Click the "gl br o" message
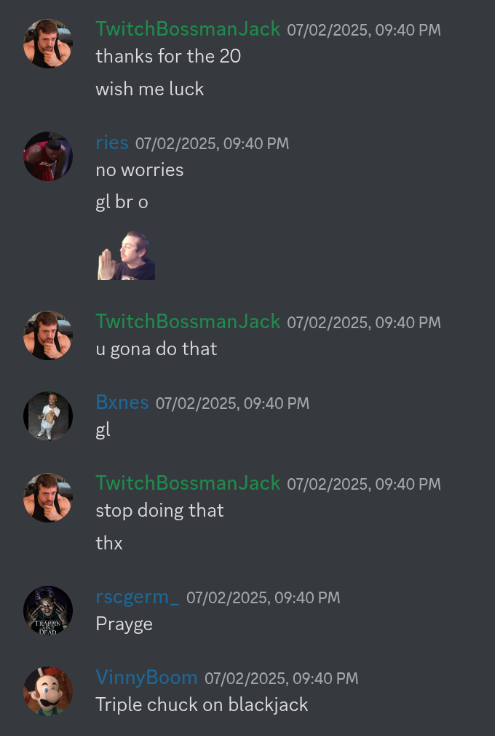Image resolution: width=495 pixels, height=736 pixels. tap(122, 202)
